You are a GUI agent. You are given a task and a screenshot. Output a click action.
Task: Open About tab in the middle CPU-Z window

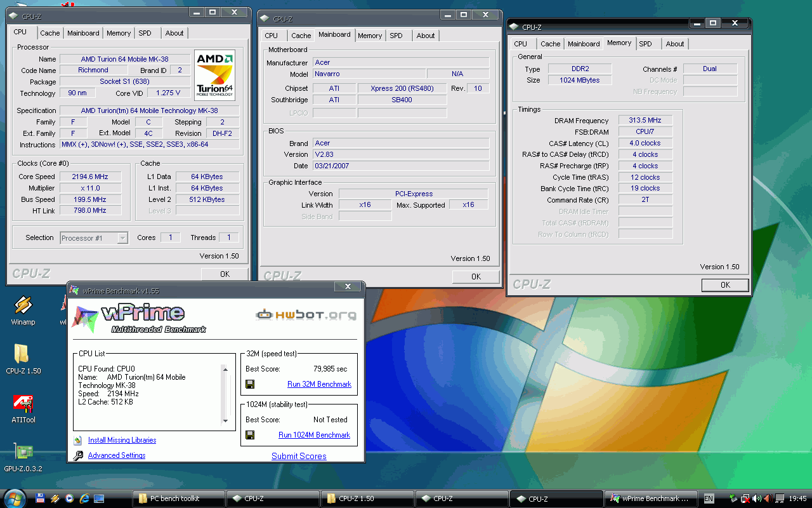(x=426, y=36)
